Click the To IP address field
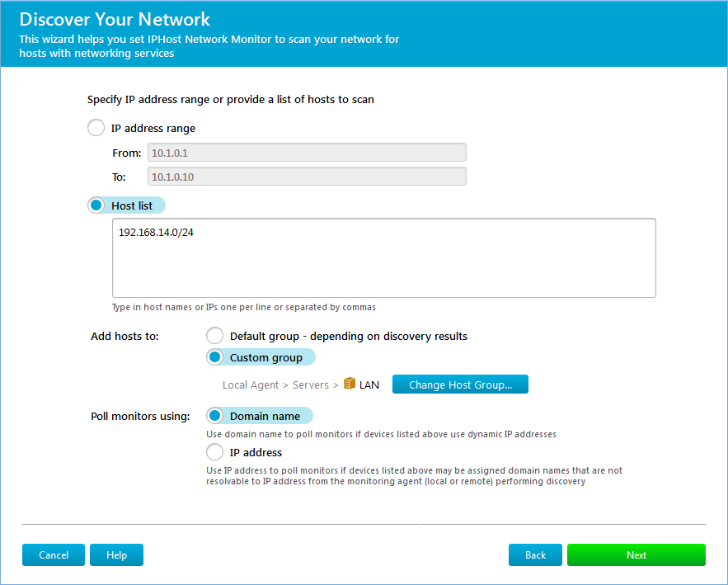 [307, 177]
